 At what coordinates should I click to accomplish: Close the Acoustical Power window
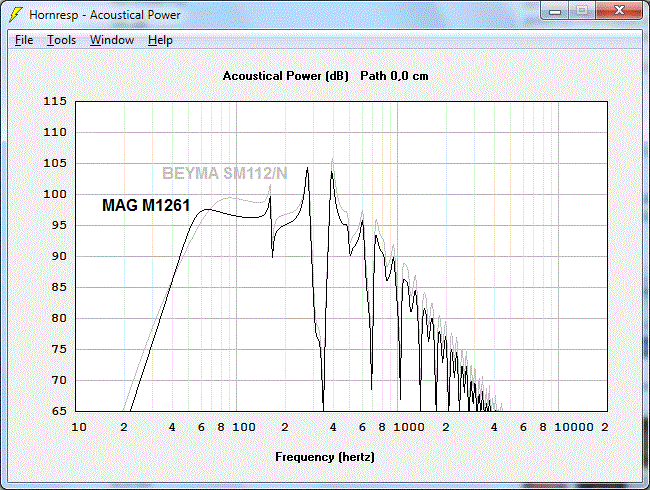coord(619,11)
